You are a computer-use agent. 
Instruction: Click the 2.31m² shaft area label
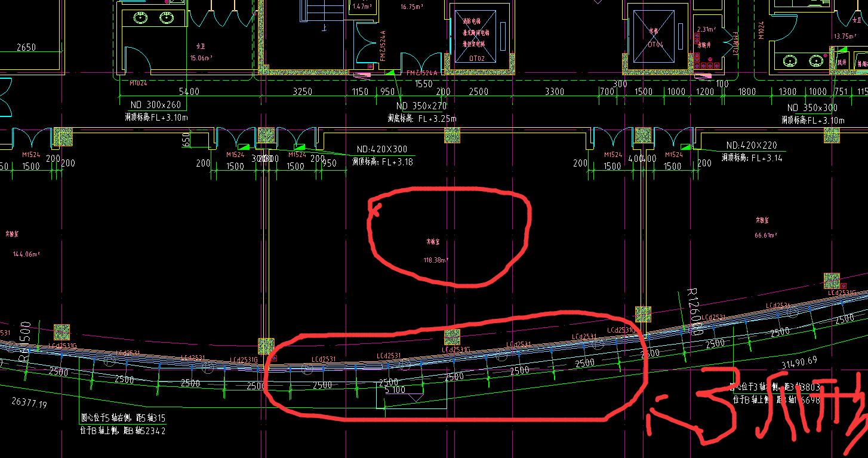click(706, 29)
